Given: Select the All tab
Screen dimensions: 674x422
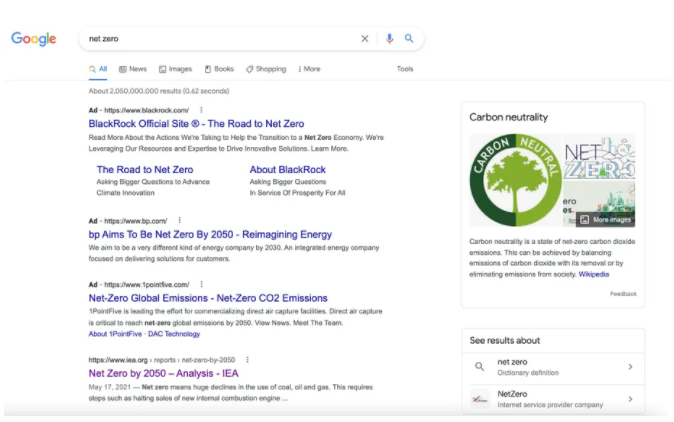Looking at the screenshot, I should click(x=98, y=69).
